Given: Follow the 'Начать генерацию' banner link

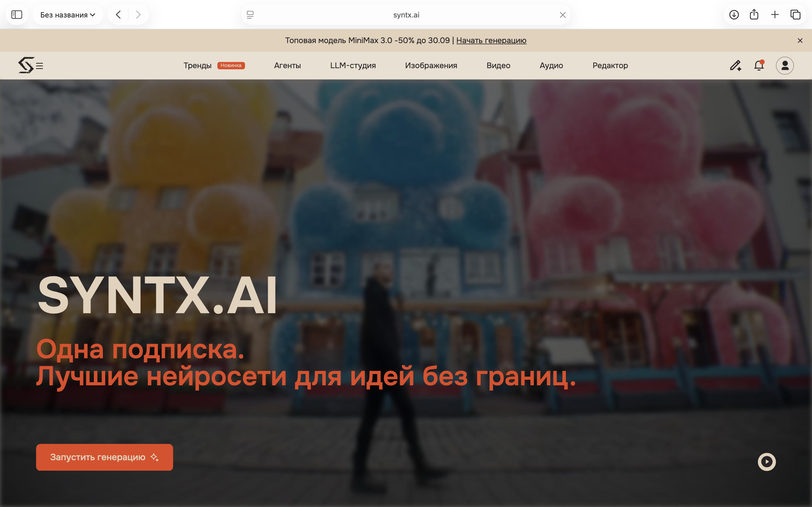Looking at the screenshot, I should [x=491, y=41].
